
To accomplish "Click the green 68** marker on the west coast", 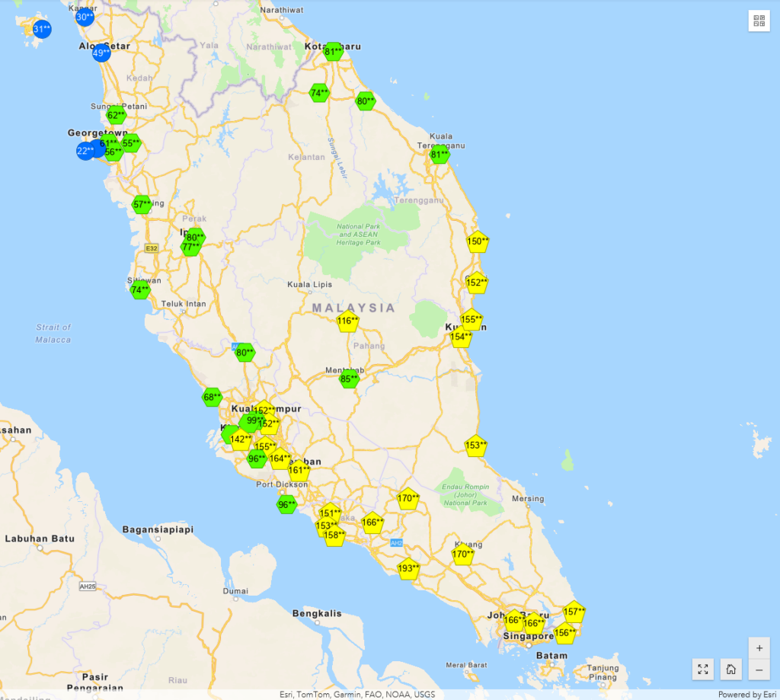I will [213, 397].
